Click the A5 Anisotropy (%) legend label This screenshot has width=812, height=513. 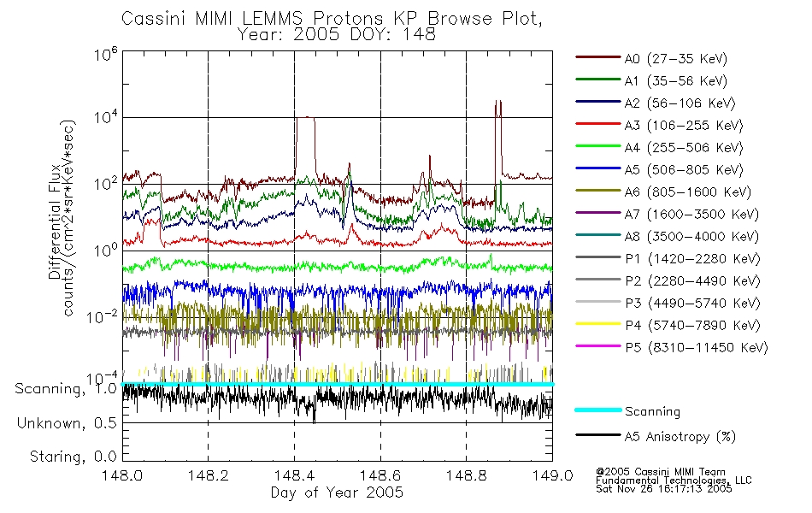tap(680, 437)
